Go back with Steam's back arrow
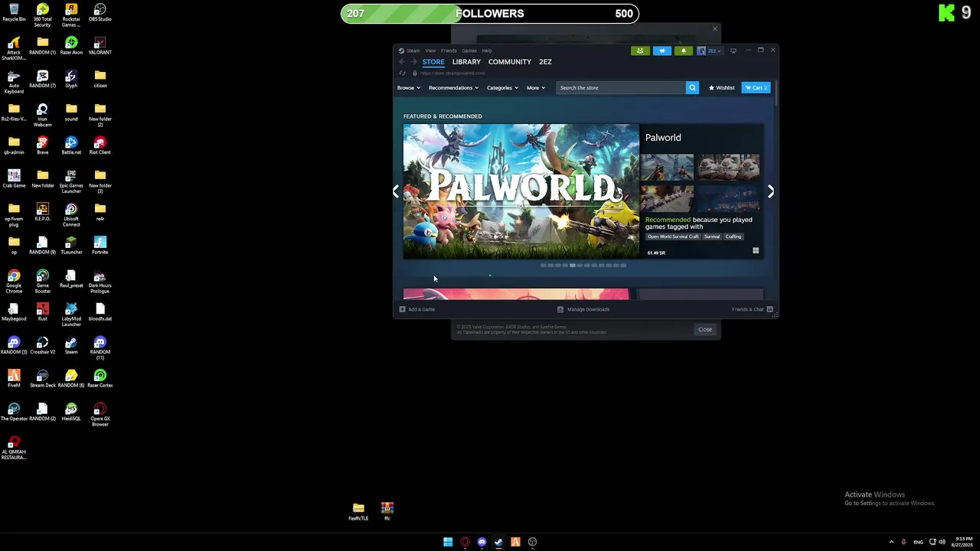The height and width of the screenshot is (551, 980). click(x=402, y=62)
